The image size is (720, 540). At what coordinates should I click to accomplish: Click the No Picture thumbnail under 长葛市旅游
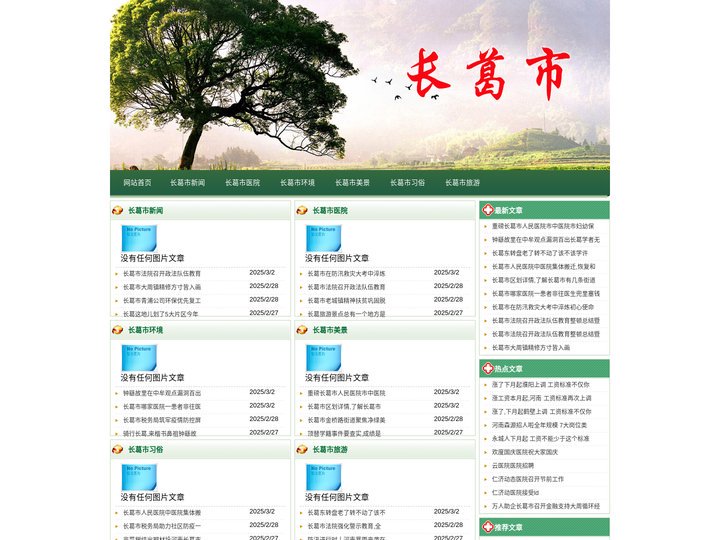tap(324, 477)
